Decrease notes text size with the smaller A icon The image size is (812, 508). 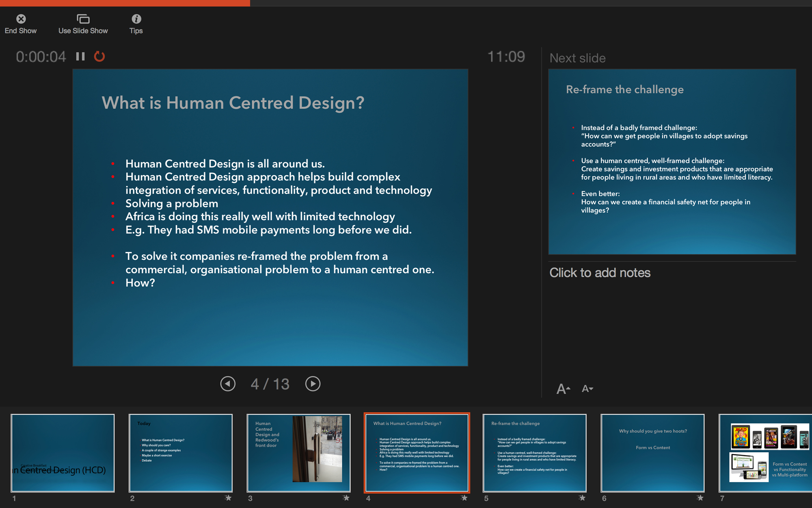point(586,389)
